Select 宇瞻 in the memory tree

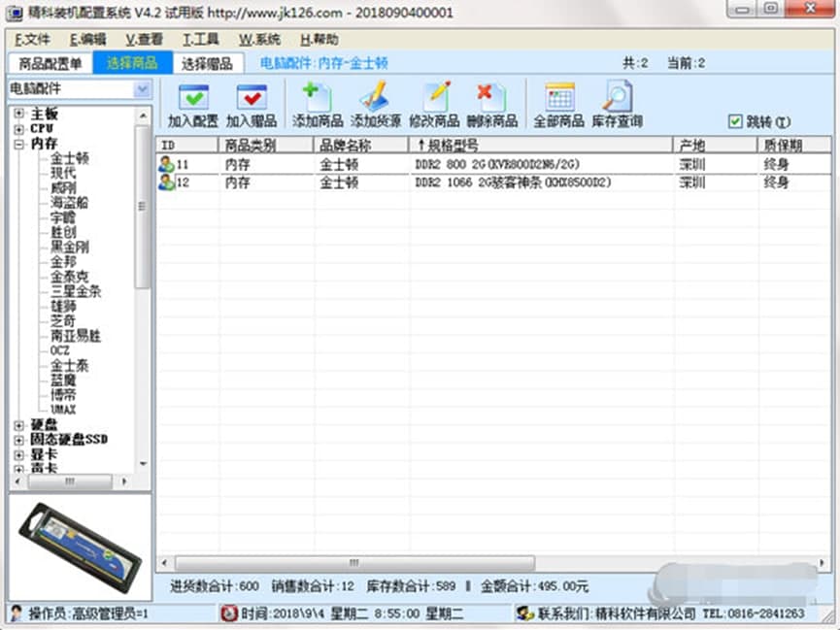coord(63,217)
